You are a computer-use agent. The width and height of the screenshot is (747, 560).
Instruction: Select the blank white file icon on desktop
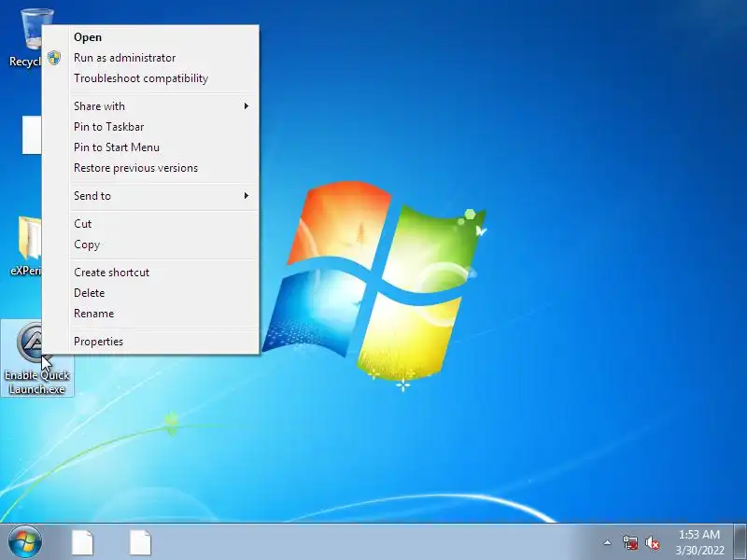(x=32, y=135)
